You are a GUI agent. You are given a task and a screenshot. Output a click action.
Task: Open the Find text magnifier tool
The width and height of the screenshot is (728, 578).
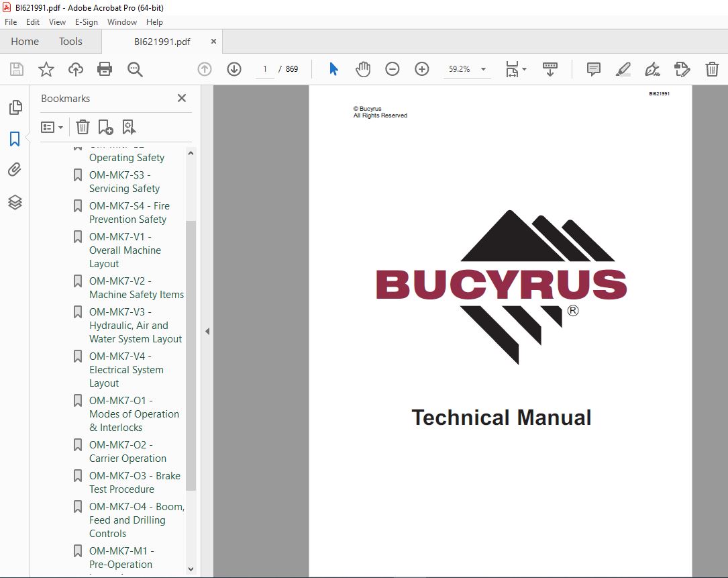click(135, 69)
